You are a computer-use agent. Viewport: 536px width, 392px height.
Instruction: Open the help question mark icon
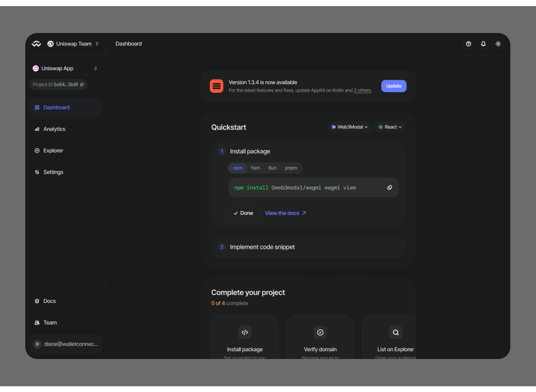pos(468,44)
